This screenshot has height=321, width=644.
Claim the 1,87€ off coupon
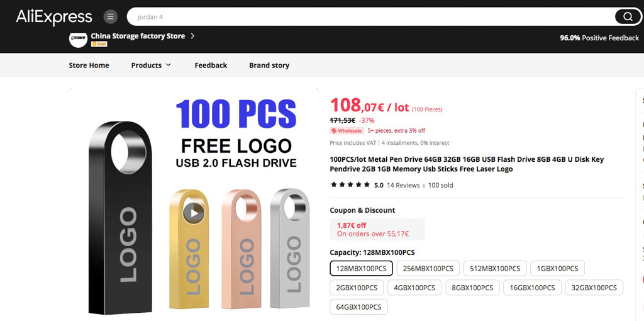pyautogui.click(x=377, y=229)
